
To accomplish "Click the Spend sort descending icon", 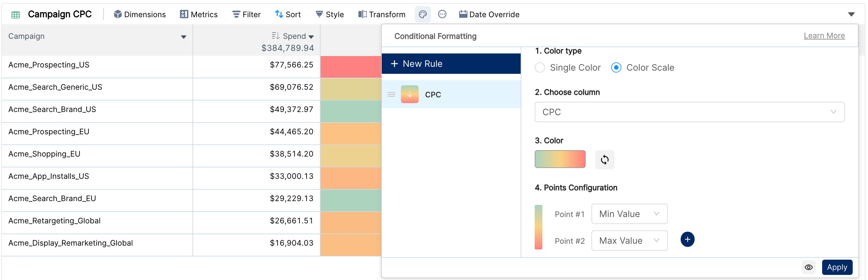I will point(275,36).
